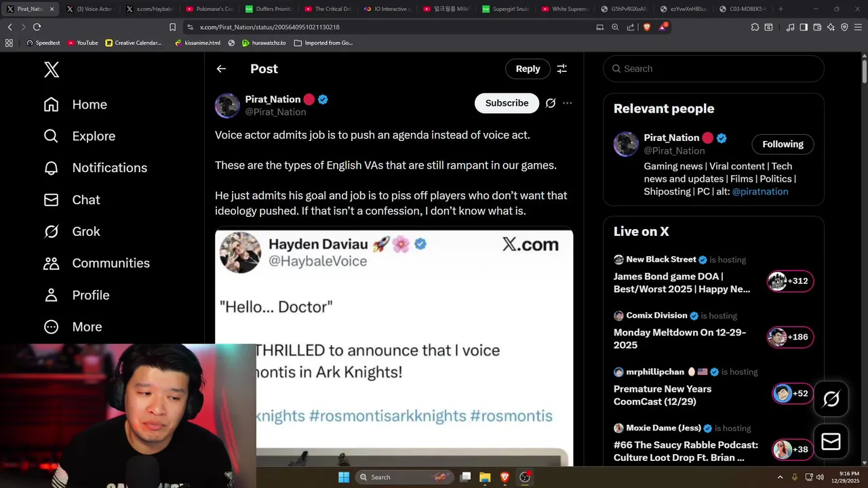Click +186 listeners badge
Image resolution: width=868 pixels, height=488 pixels.
pos(790,337)
